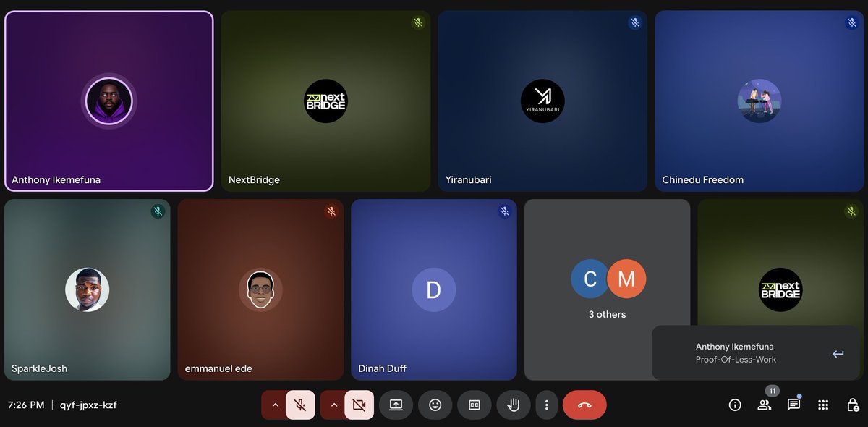Select Chinedu Freedom's video tile
This screenshot has height=427, width=868.
759,101
